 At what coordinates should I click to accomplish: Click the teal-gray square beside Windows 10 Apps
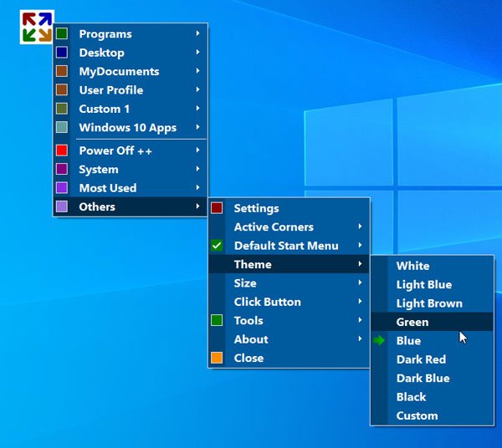pyautogui.click(x=62, y=127)
